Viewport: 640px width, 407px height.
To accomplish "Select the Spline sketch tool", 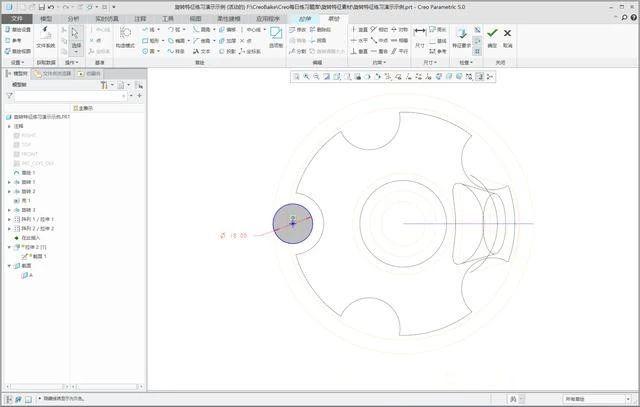I will tap(176, 51).
